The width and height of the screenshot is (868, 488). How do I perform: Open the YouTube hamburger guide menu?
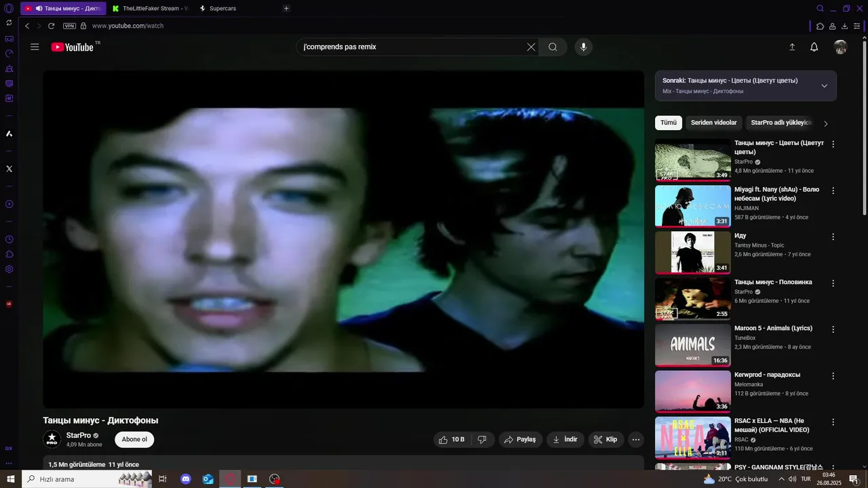[35, 47]
